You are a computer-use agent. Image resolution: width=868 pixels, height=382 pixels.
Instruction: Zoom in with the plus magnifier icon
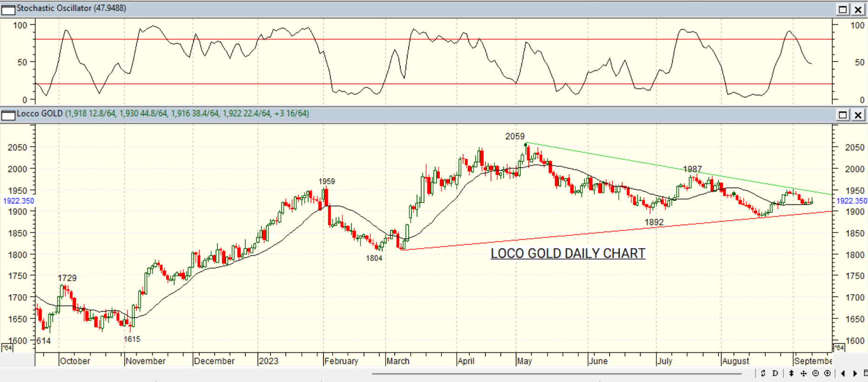coord(828,373)
